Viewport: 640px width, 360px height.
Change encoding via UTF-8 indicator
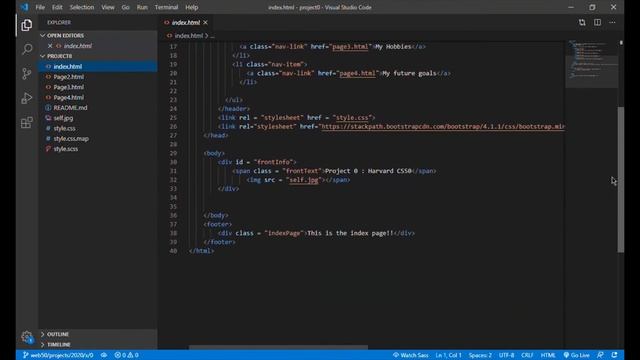click(x=507, y=355)
